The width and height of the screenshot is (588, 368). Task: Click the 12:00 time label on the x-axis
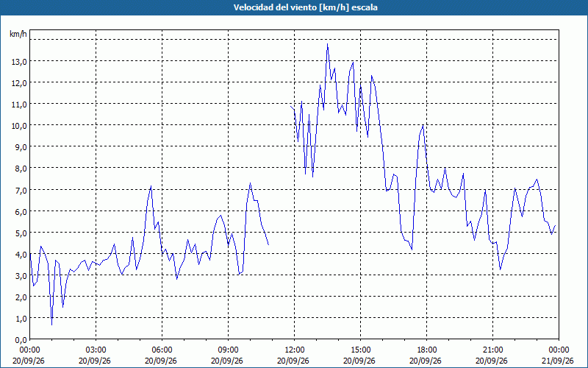[295, 350]
